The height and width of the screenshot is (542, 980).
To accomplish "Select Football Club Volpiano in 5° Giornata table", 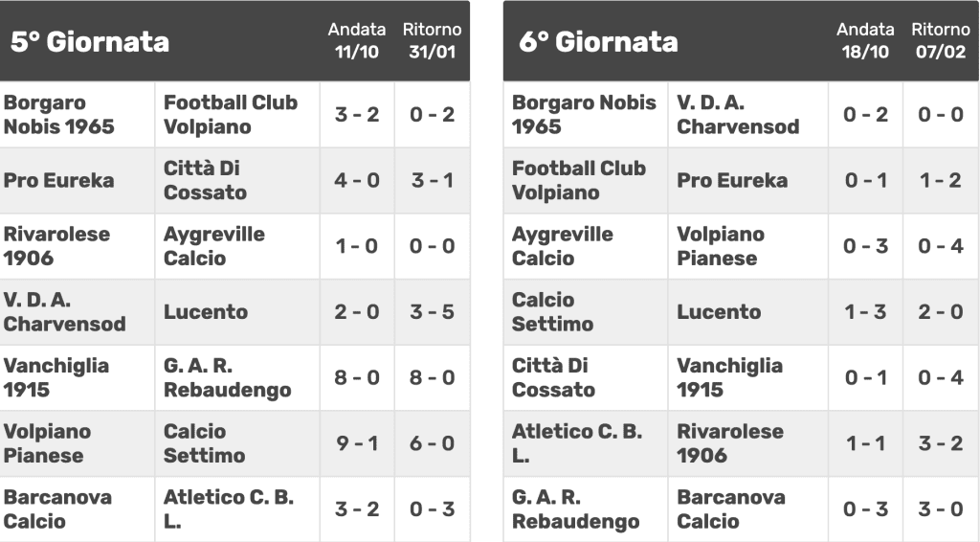I will (231, 114).
